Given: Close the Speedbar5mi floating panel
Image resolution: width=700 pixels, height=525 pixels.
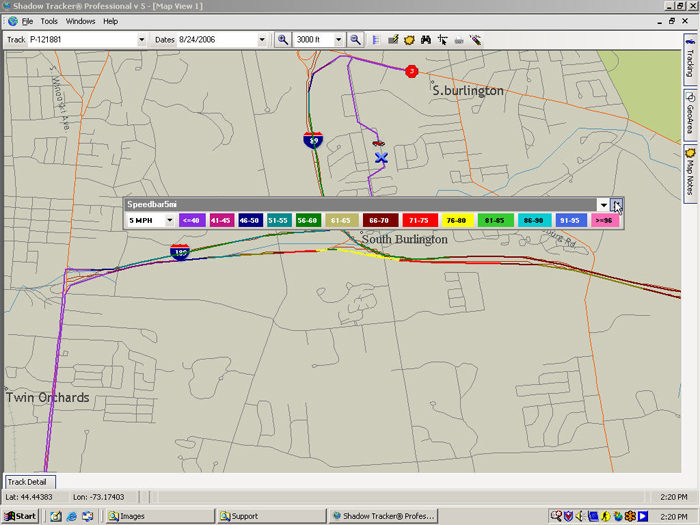Looking at the screenshot, I should pyautogui.click(x=617, y=205).
